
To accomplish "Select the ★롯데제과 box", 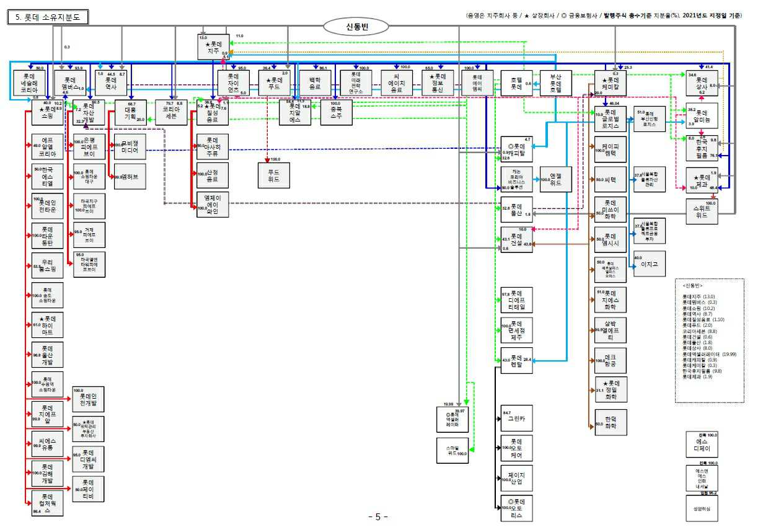I will [x=702, y=179].
